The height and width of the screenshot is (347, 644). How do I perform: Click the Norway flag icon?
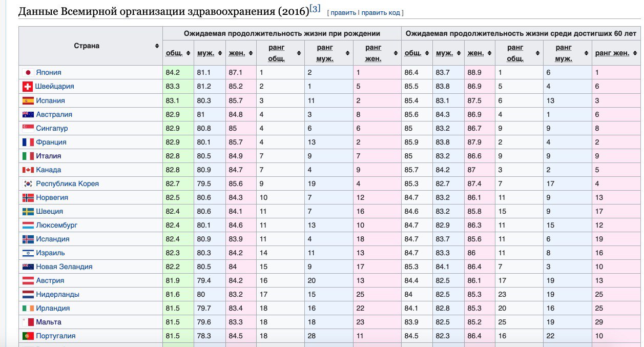(28, 197)
